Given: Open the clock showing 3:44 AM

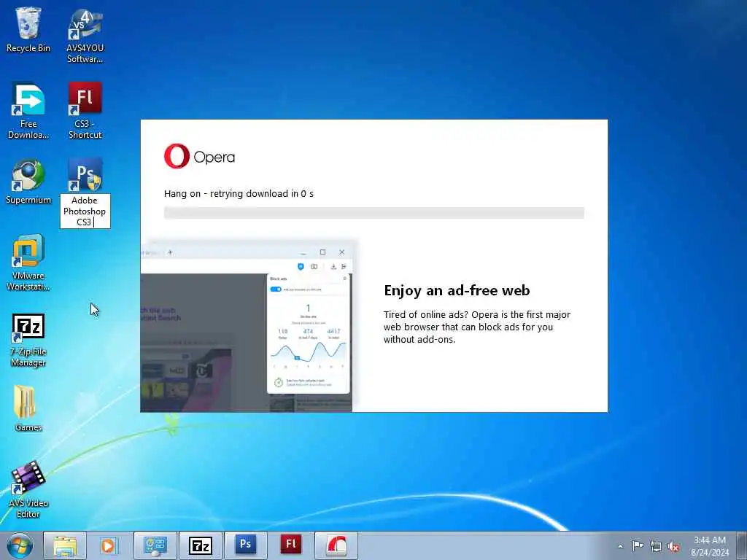Looking at the screenshot, I should (x=710, y=545).
